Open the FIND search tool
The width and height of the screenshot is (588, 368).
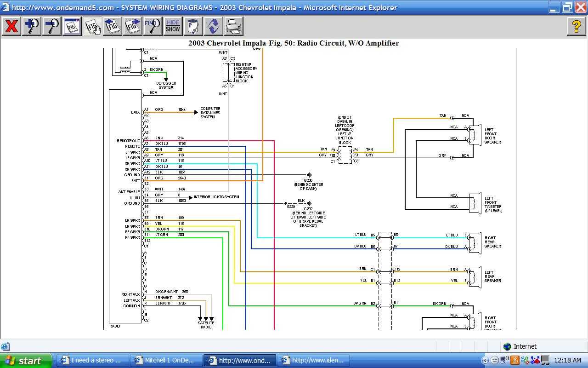coord(153,26)
